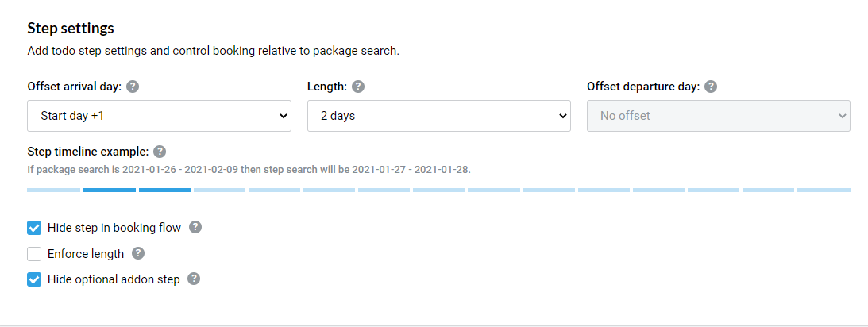Disable Hide optional addon step checkbox
This screenshot has height=327, width=868.
pyautogui.click(x=34, y=279)
